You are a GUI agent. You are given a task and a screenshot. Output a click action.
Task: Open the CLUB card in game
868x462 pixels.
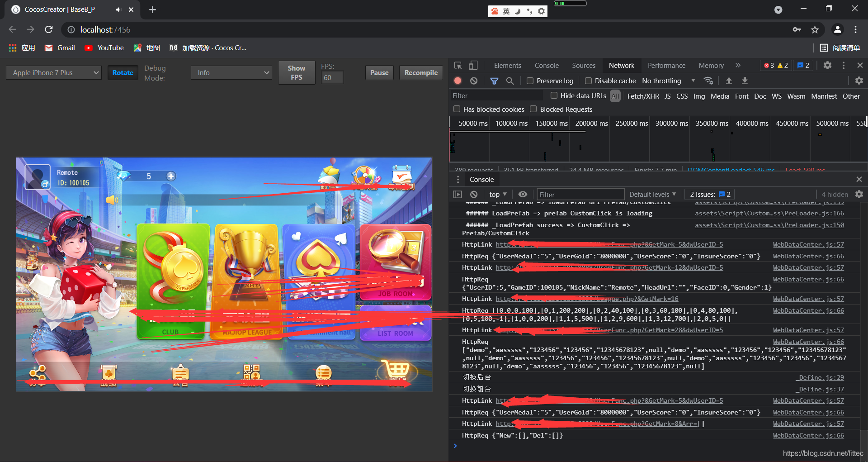173,281
